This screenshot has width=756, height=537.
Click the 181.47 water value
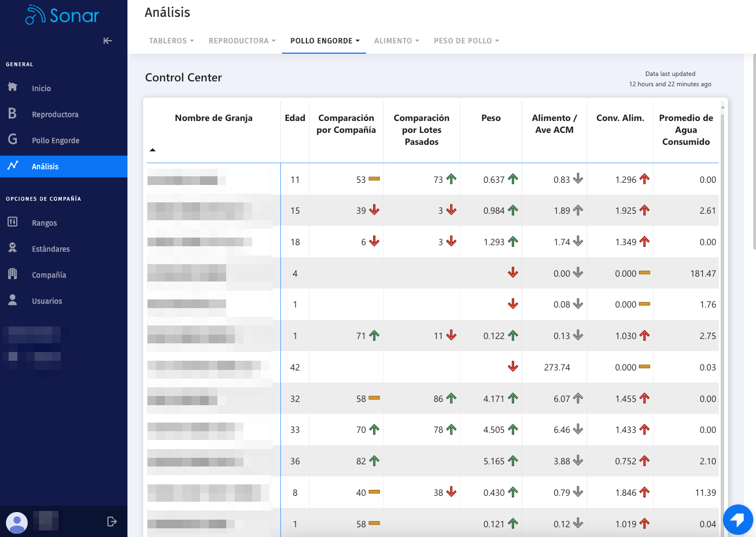pos(703,273)
